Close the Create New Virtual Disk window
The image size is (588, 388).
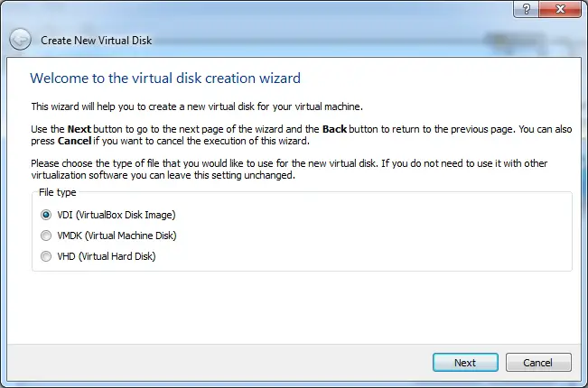560,9
